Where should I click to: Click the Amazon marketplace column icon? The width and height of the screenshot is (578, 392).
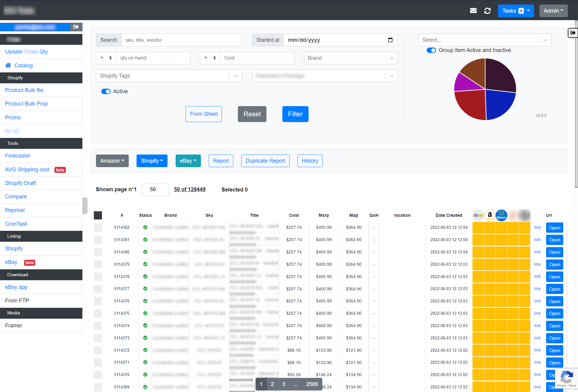pos(490,215)
